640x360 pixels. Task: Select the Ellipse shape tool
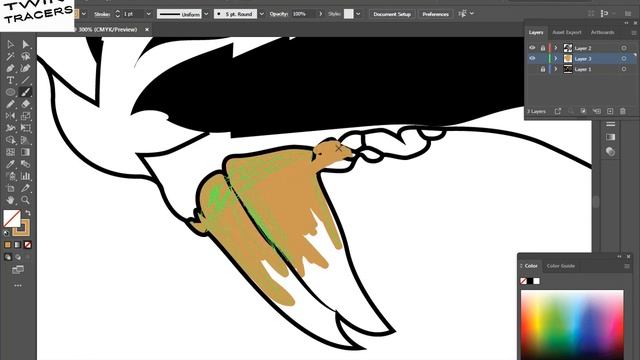(x=11, y=92)
